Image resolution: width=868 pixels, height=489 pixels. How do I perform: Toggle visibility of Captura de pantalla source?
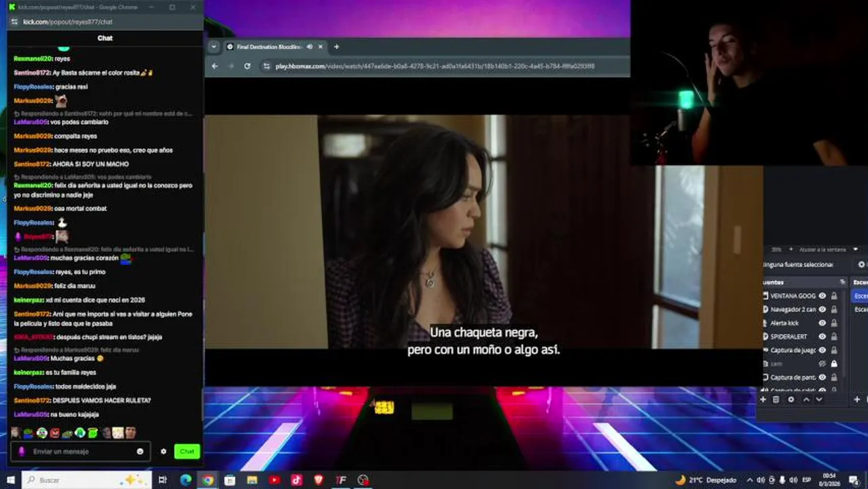click(x=822, y=377)
